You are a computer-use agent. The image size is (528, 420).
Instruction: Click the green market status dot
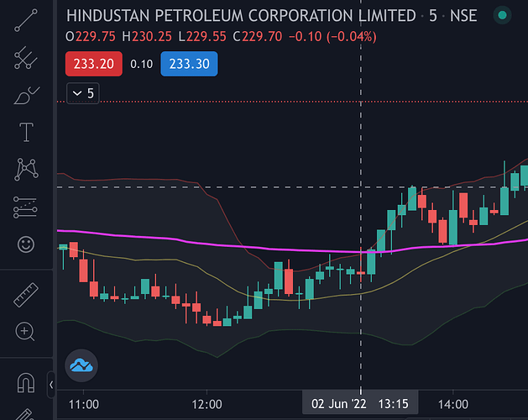click(x=502, y=16)
